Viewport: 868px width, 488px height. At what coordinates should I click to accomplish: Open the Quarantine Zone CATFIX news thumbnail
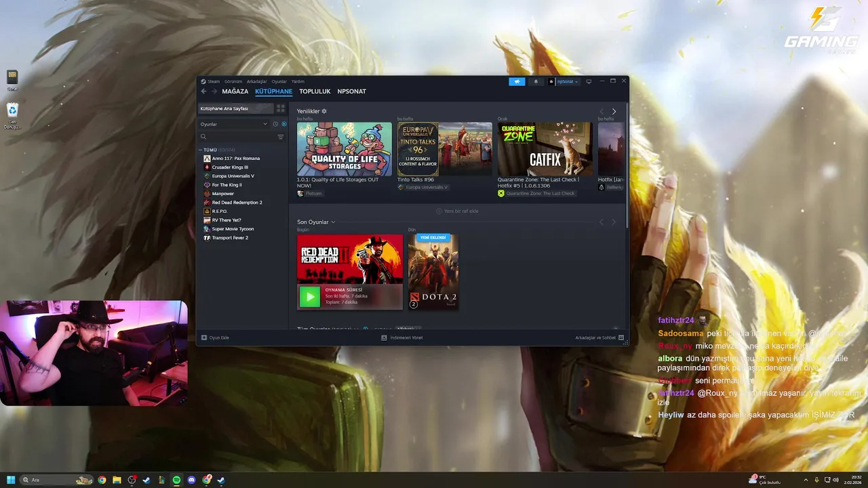(545, 149)
